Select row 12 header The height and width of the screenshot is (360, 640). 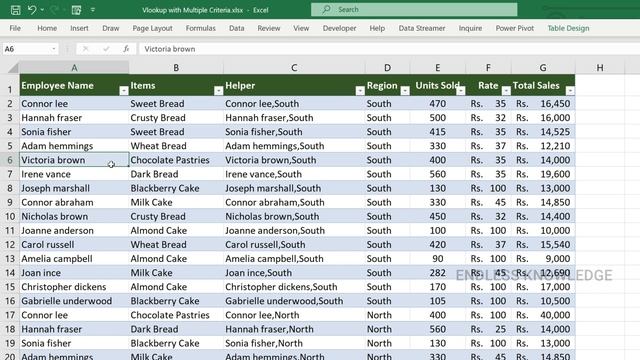pos(10,244)
